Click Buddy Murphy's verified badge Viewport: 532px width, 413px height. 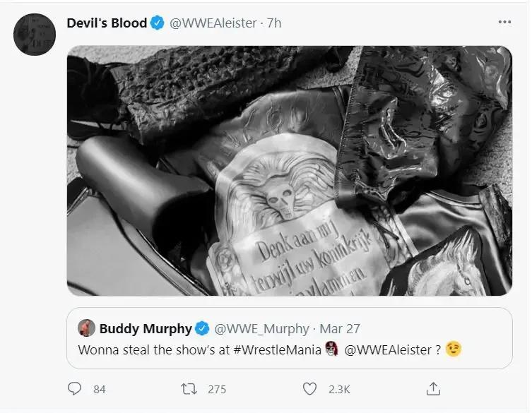click(x=202, y=328)
